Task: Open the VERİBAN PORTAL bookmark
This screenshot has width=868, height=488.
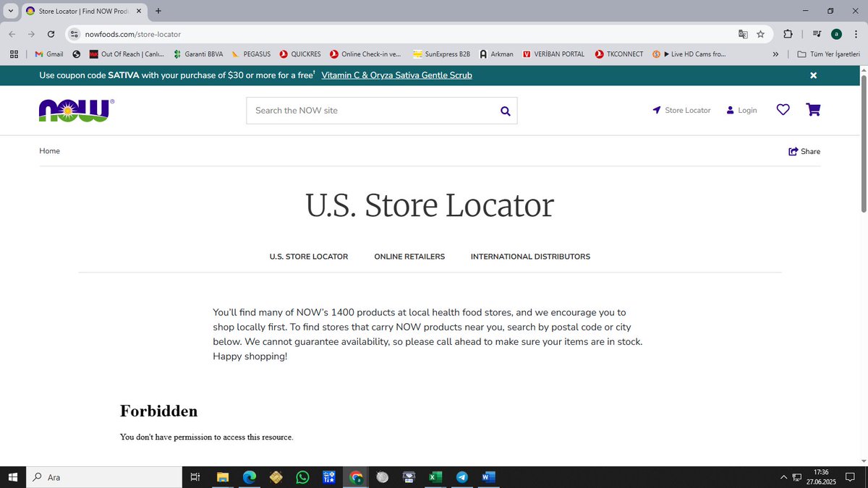Action: tap(553, 54)
